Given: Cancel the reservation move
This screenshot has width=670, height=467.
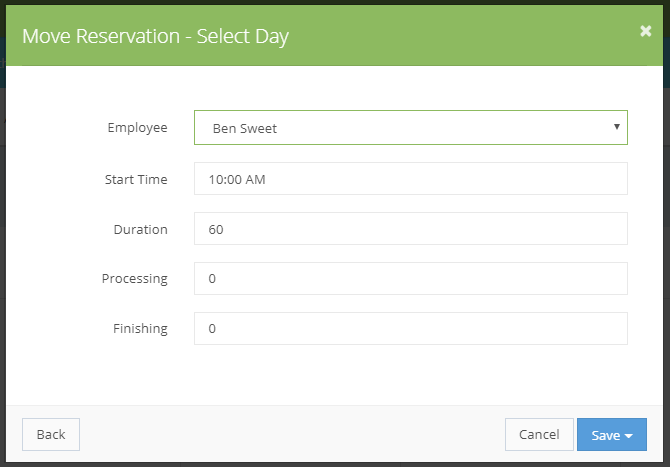Looking at the screenshot, I should (x=539, y=435).
